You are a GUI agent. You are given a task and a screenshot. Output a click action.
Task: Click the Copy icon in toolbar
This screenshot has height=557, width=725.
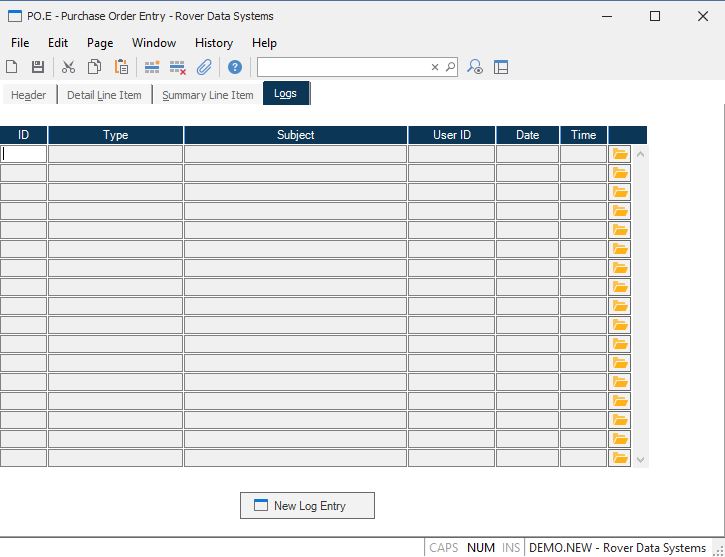[94, 67]
